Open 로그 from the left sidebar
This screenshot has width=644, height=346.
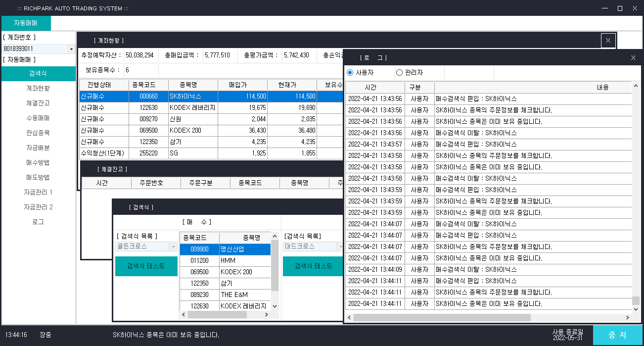coord(38,222)
